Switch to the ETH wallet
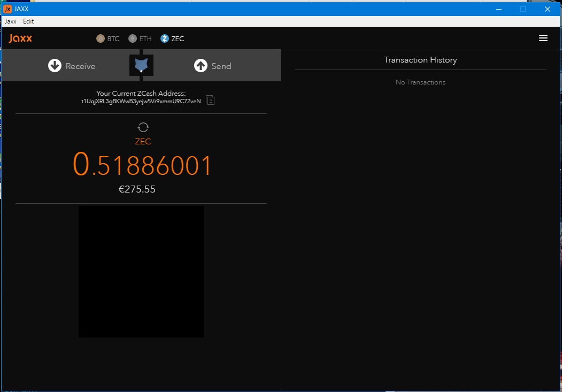 tap(140, 39)
